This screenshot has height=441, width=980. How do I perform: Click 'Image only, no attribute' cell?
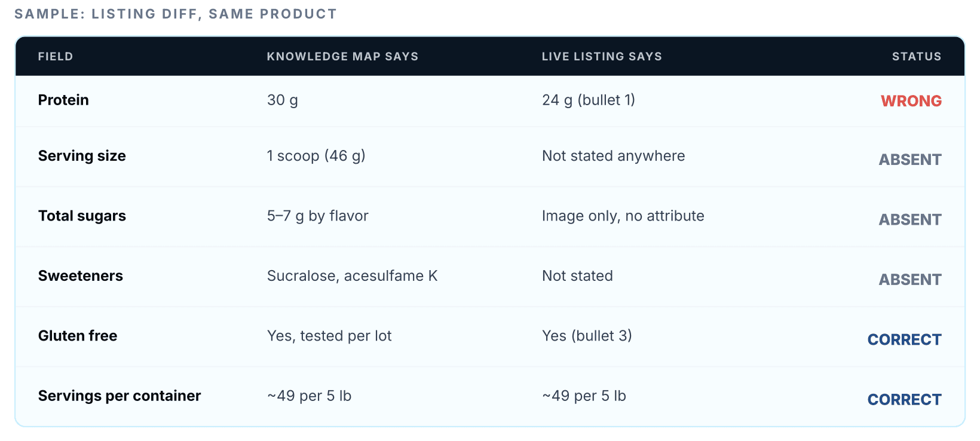coord(623,216)
